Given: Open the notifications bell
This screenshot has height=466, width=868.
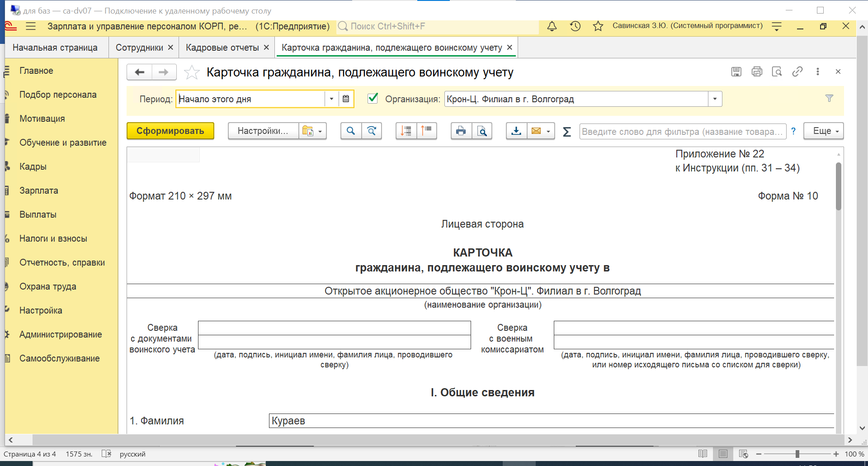Looking at the screenshot, I should (x=552, y=26).
